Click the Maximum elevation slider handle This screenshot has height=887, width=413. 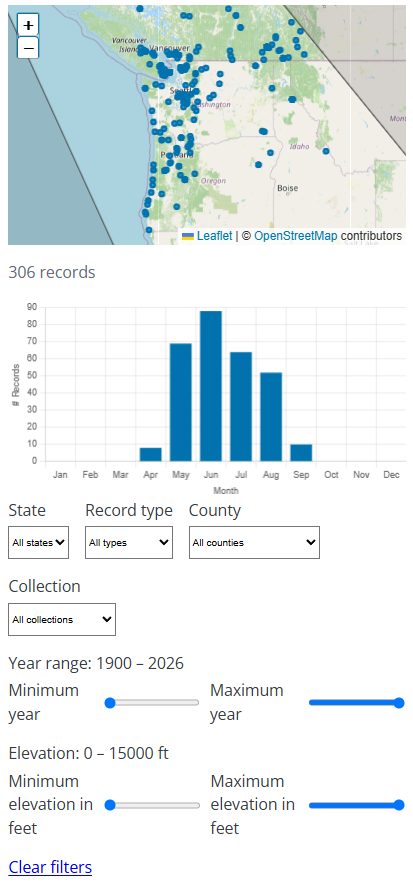tap(399, 805)
